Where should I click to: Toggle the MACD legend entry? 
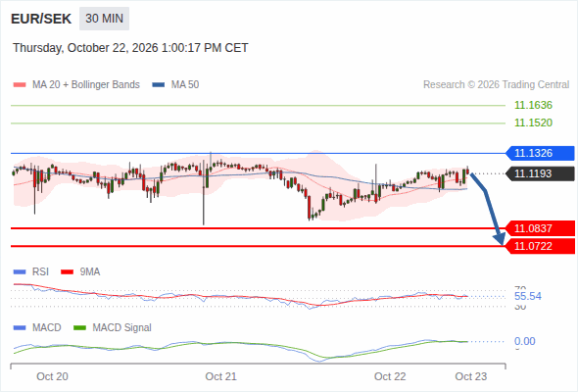pyautogui.click(x=37, y=328)
